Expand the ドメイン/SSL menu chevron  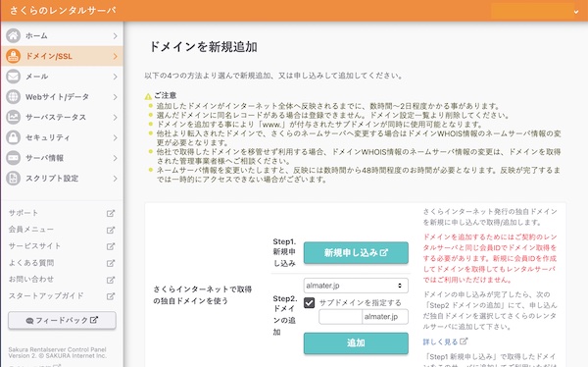tap(115, 56)
